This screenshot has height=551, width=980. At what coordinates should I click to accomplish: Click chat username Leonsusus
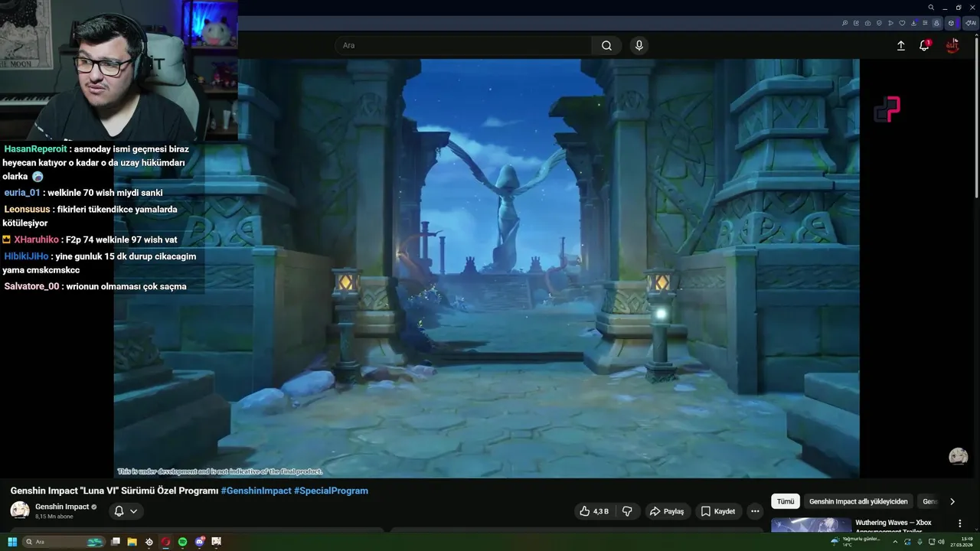point(27,209)
